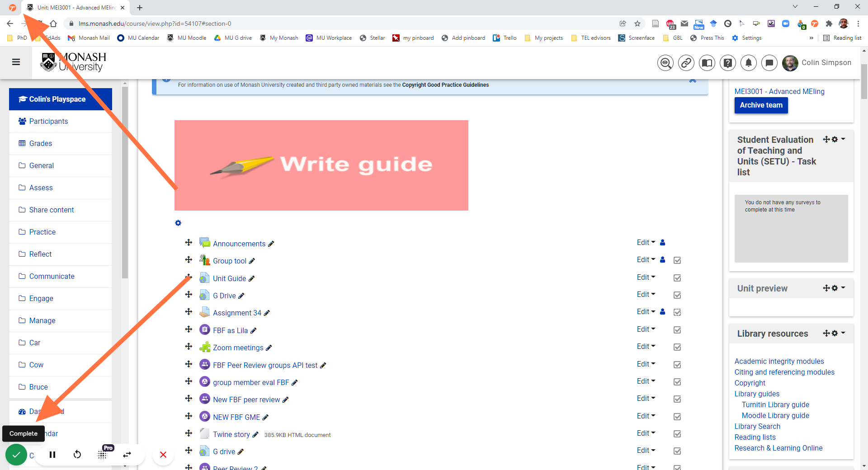Image resolution: width=868 pixels, height=470 pixels.
Task: Toggle completion checkbox for Group tool
Action: pos(677,260)
